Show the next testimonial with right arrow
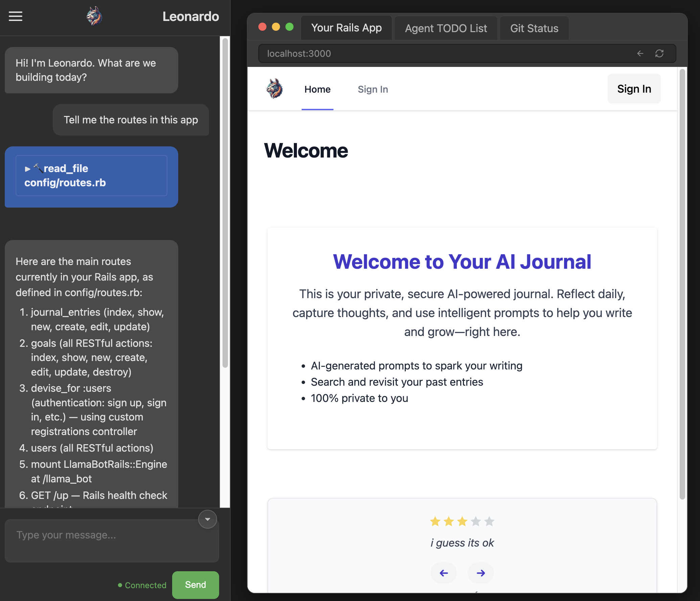 pos(481,573)
